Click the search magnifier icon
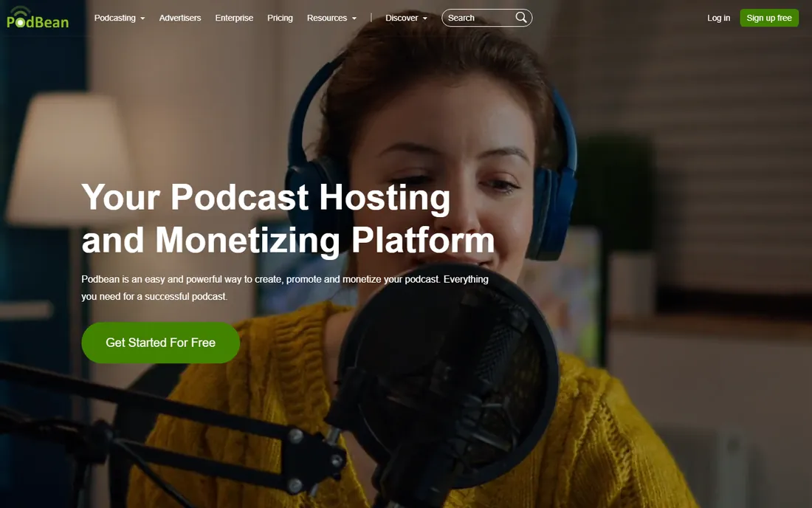Image resolution: width=812 pixels, height=508 pixels. click(521, 18)
